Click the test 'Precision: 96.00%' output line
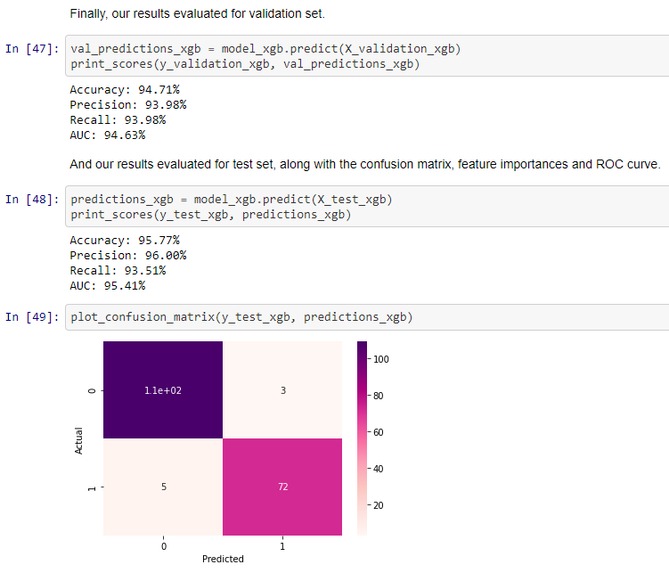Image resolution: width=669 pixels, height=573 pixels. click(128, 255)
